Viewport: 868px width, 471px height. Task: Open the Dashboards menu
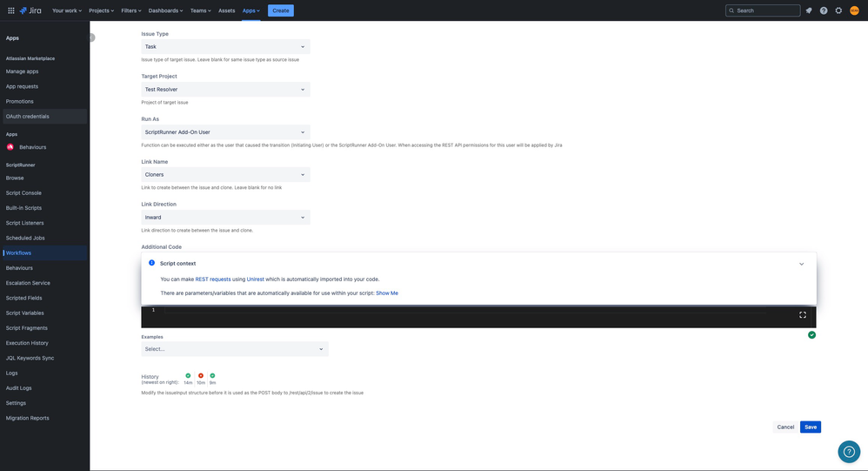pos(165,10)
